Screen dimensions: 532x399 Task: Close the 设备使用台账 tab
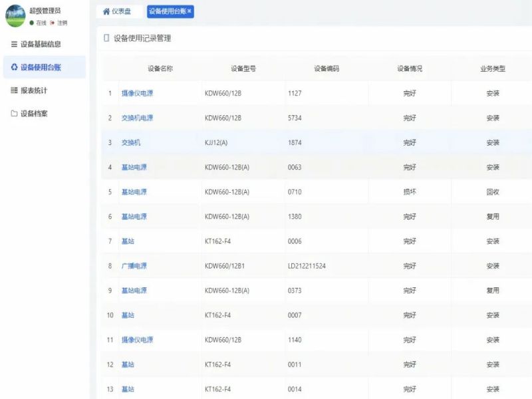coord(190,11)
